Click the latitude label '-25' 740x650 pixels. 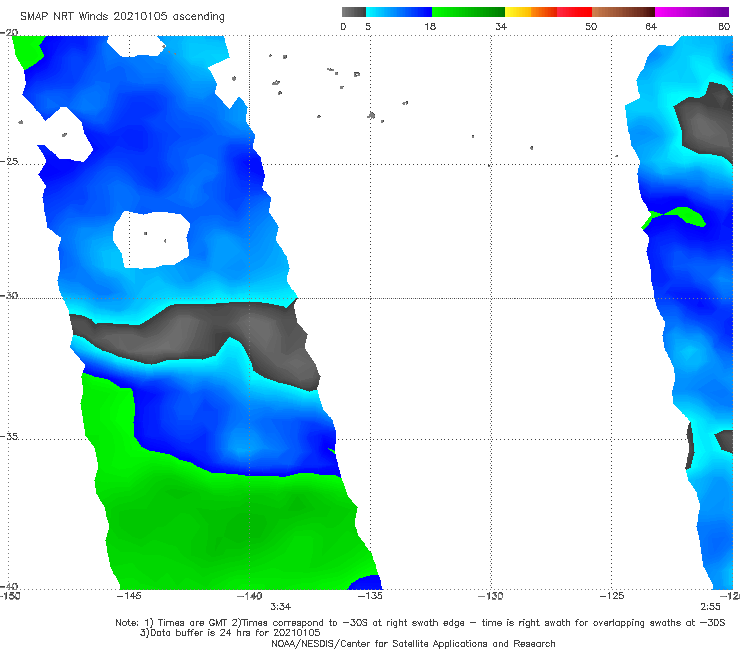point(9,161)
